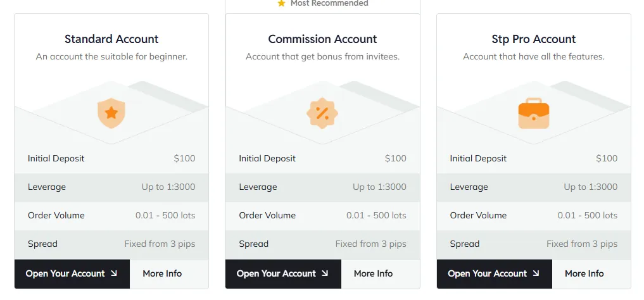This screenshot has width=644, height=300.
Task: Open your Standard Account
Action: pyautogui.click(x=65, y=273)
